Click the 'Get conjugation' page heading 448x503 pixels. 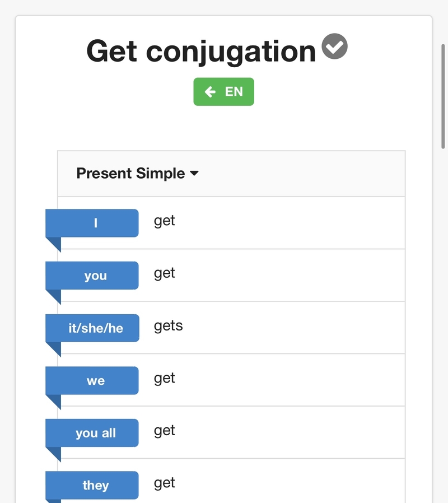coord(201,51)
